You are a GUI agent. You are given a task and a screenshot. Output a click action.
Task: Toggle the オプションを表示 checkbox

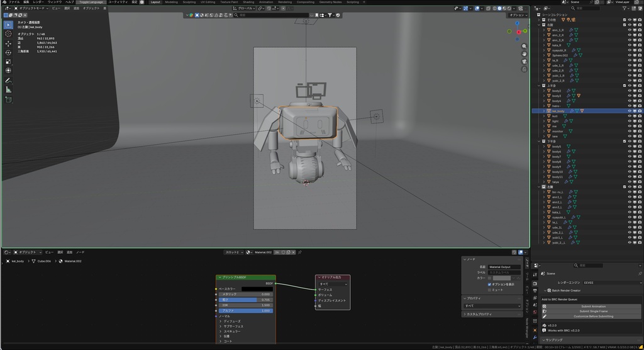pos(490,285)
